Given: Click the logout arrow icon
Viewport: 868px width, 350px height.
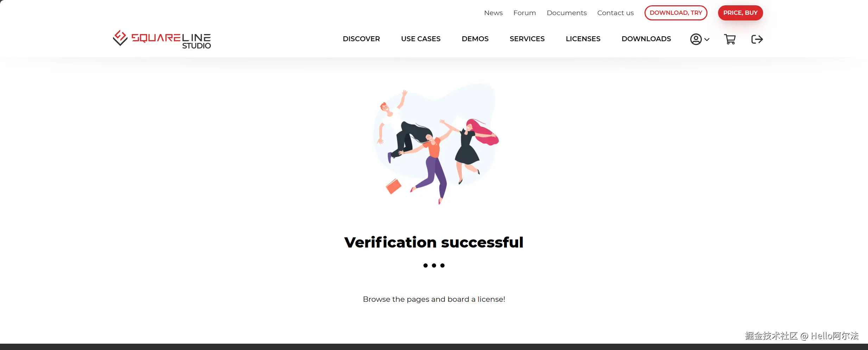Looking at the screenshot, I should pos(757,39).
